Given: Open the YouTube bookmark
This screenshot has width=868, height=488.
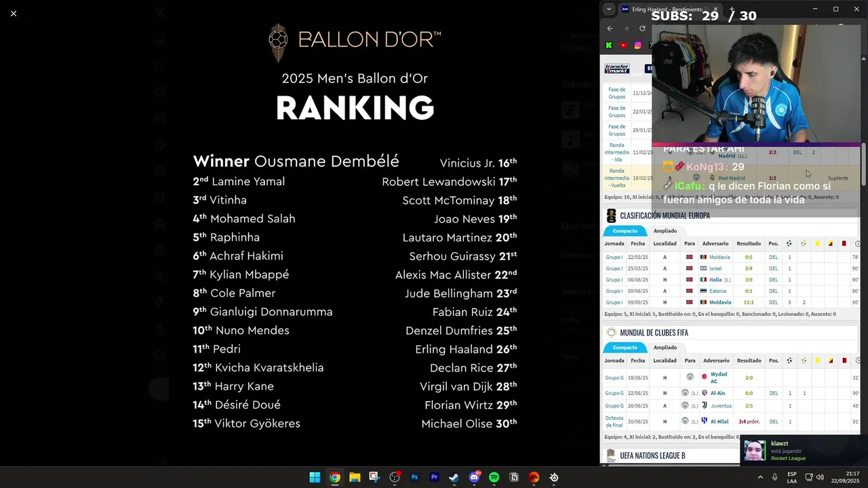Looking at the screenshot, I should [x=623, y=45].
